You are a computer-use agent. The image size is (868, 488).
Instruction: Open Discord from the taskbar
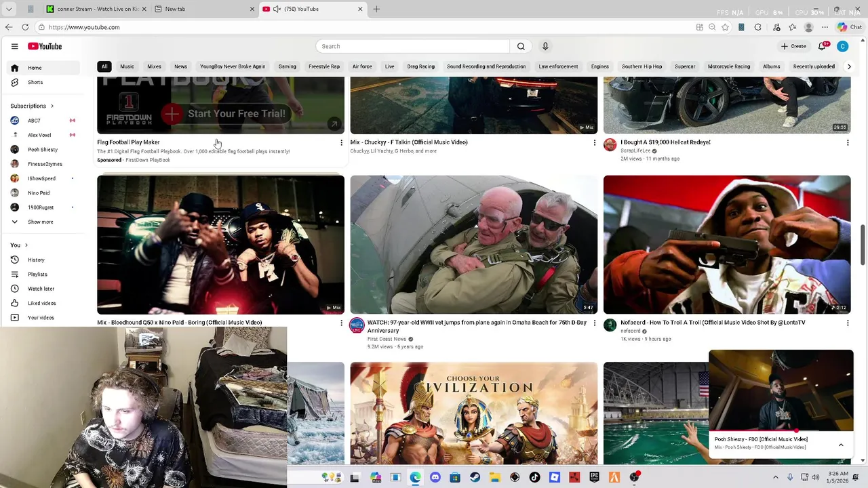[x=435, y=477]
